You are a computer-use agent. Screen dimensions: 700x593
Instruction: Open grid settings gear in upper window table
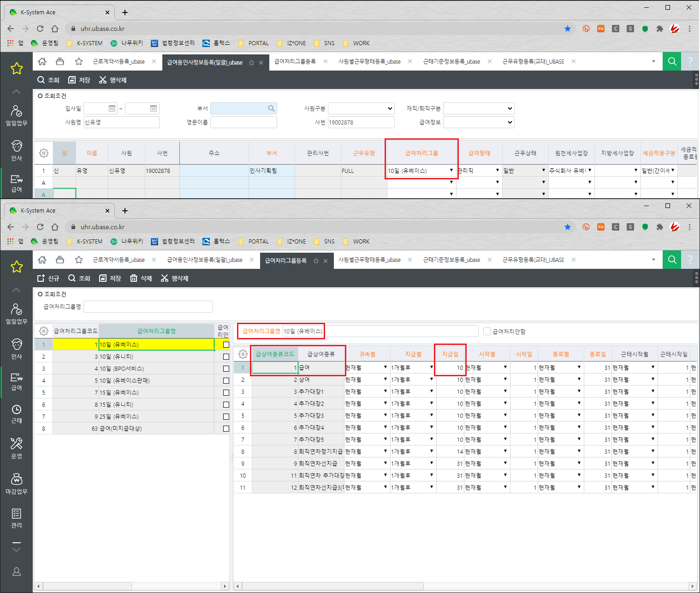click(x=44, y=153)
